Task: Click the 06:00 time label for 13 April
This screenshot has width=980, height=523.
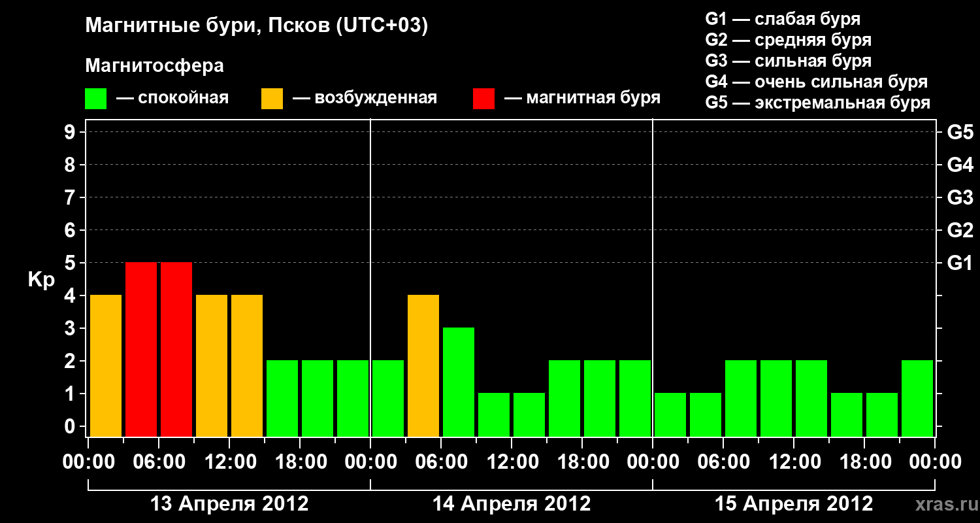Action: [159, 462]
